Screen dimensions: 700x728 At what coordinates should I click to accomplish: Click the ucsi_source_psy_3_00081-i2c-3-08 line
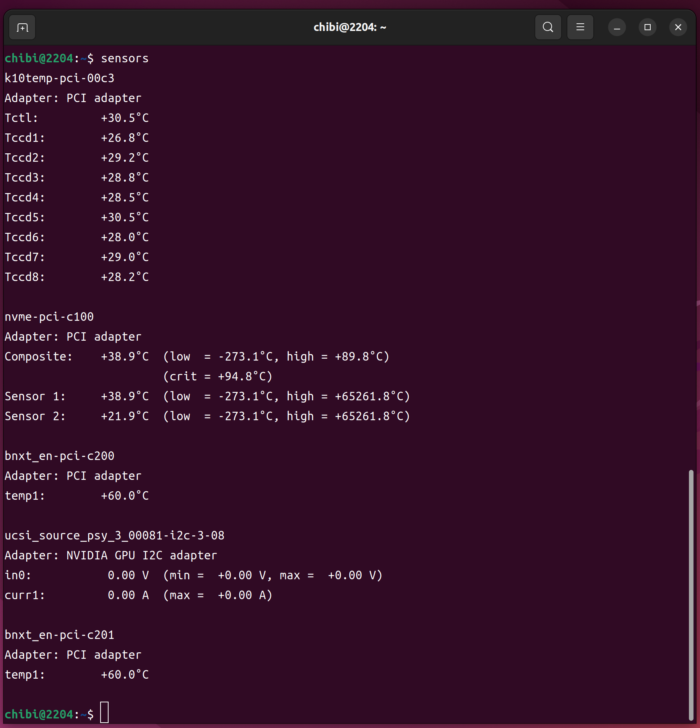click(114, 536)
